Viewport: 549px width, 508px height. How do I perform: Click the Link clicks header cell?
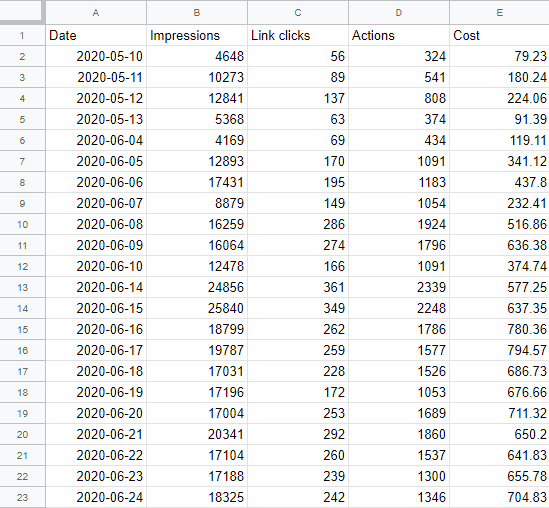[298, 35]
